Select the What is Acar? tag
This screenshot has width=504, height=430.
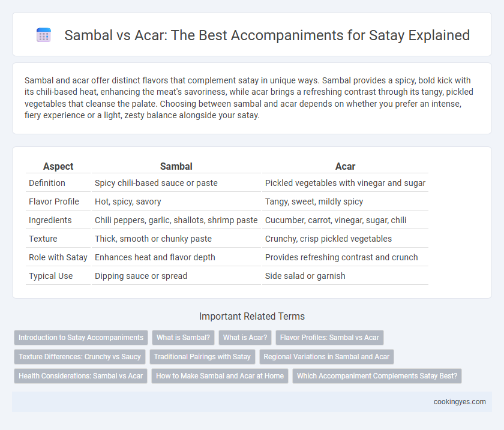245,338
